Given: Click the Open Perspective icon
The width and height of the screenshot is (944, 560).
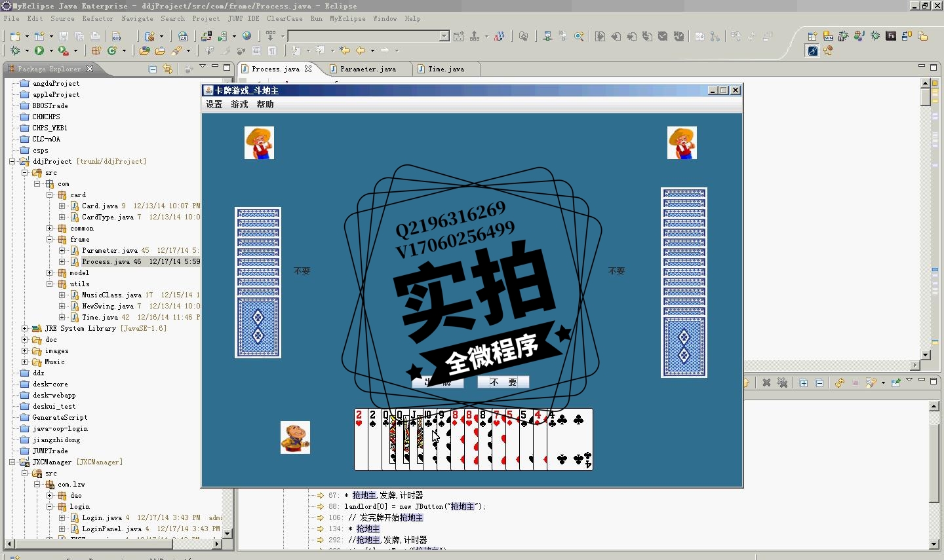Looking at the screenshot, I should pos(812,36).
